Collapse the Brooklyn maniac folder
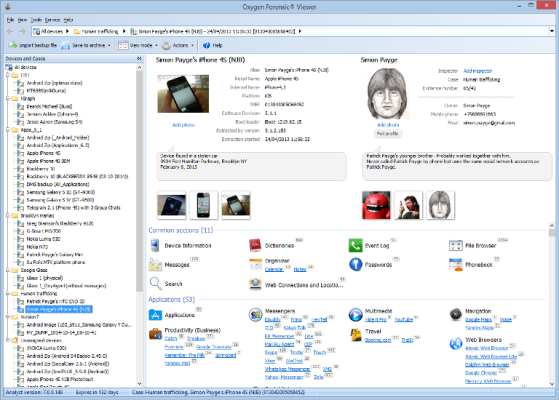559x400 pixels. (8, 215)
